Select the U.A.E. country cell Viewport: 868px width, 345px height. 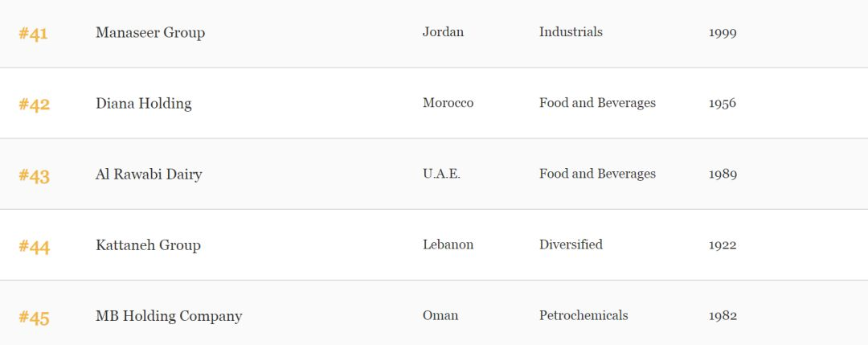pyautogui.click(x=441, y=174)
